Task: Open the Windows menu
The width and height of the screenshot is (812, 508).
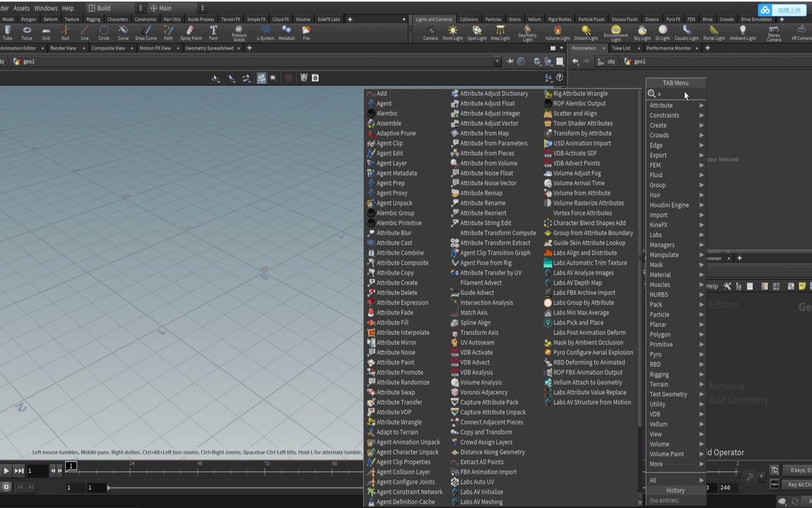Action: point(46,8)
